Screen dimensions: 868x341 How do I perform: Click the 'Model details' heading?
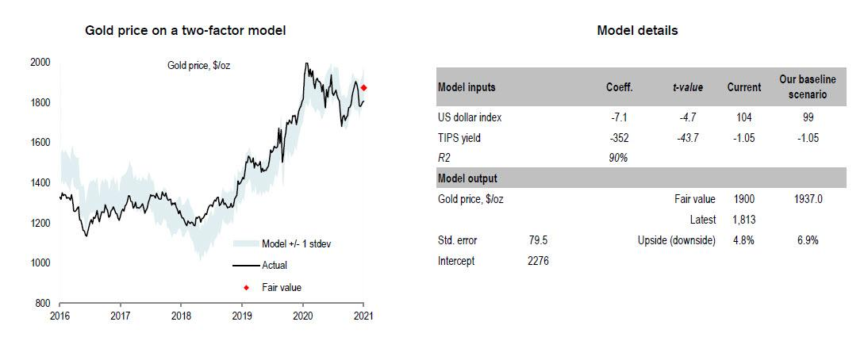click(x=637, y=31)
